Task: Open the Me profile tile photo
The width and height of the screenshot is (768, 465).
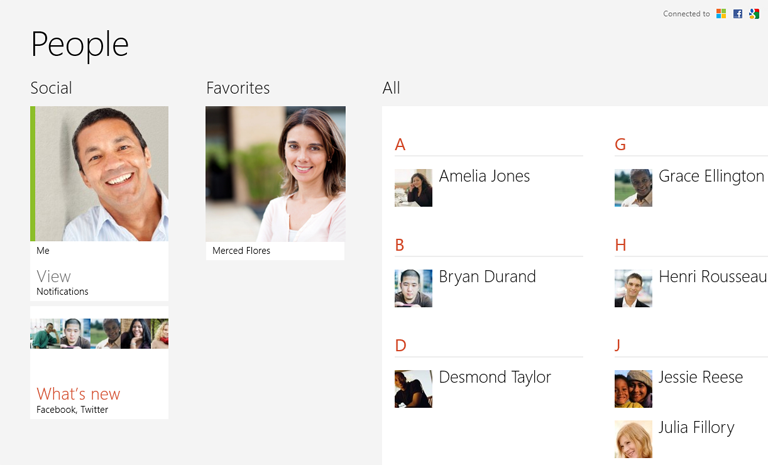Action: pyautogui.click(x=100, y=174)
